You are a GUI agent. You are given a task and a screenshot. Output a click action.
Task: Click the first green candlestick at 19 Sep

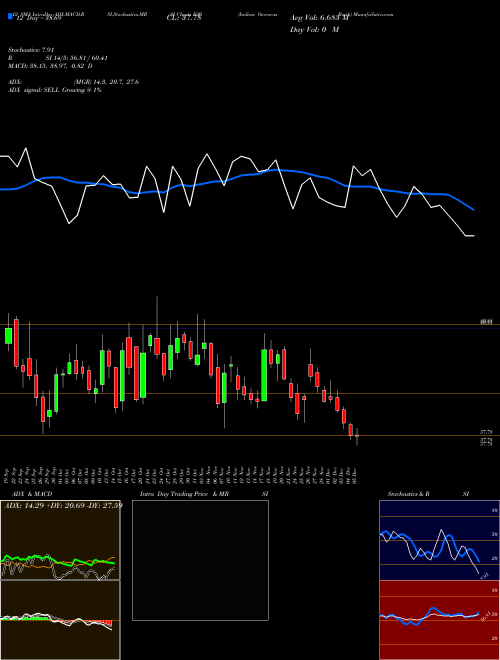(x=8, y=336)
